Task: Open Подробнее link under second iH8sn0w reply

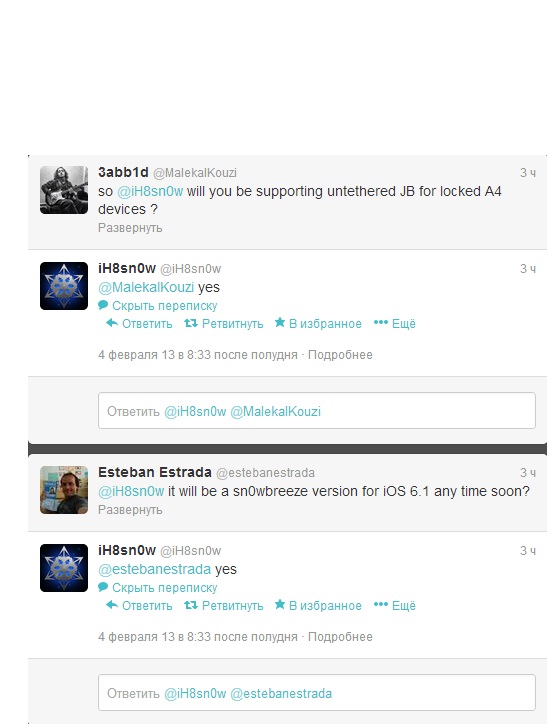Action: (x=340, y=636)
